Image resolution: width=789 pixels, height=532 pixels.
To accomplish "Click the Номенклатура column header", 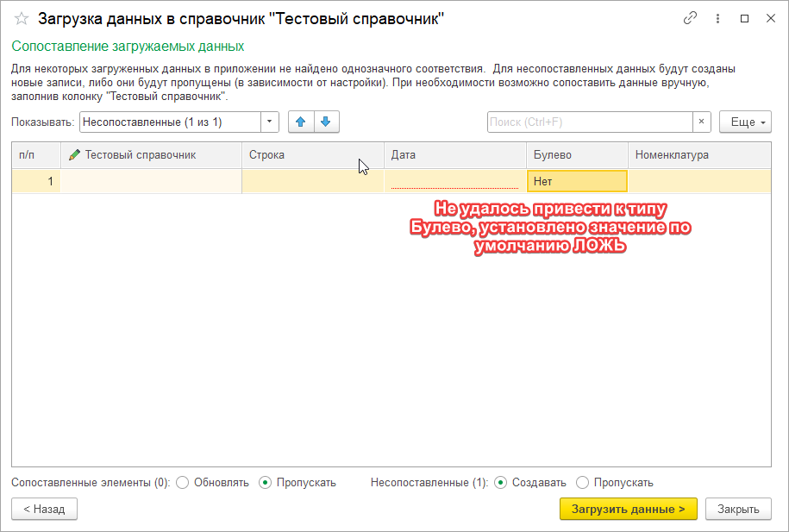I will click(x=698, y=155).
